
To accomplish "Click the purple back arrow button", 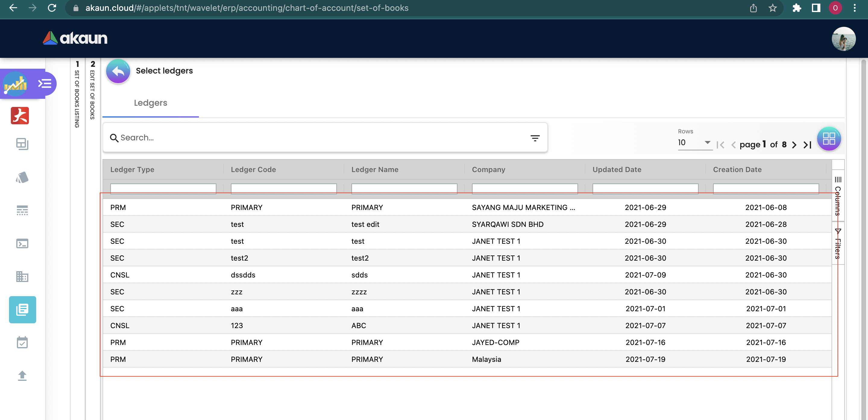I will (x=118, y=71).
